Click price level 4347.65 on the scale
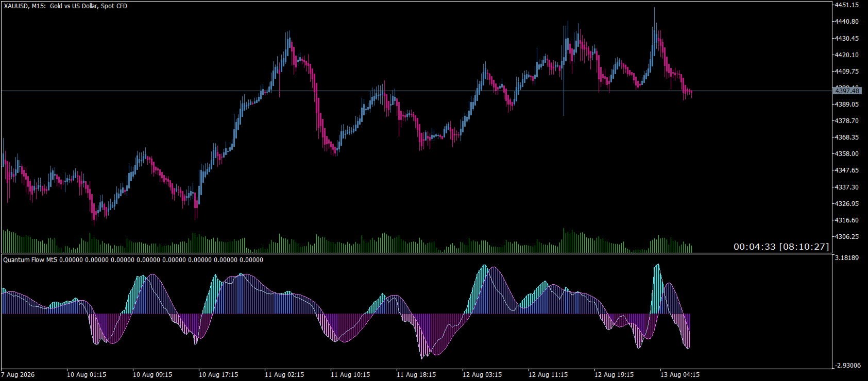Image resolution: width=868 pixels, height=381 pixels. point(847,170)
